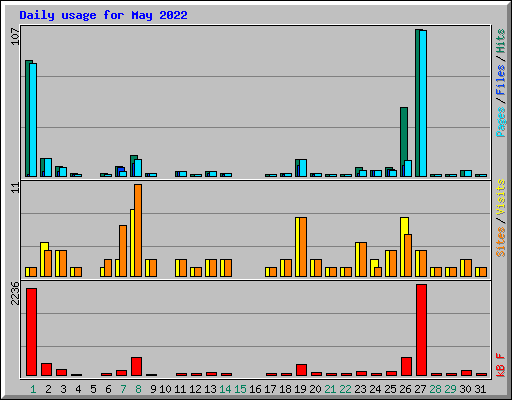512x400 pixels.
Task: Select the cyan pages bar for day 1
Action: [x=33, y=120]
